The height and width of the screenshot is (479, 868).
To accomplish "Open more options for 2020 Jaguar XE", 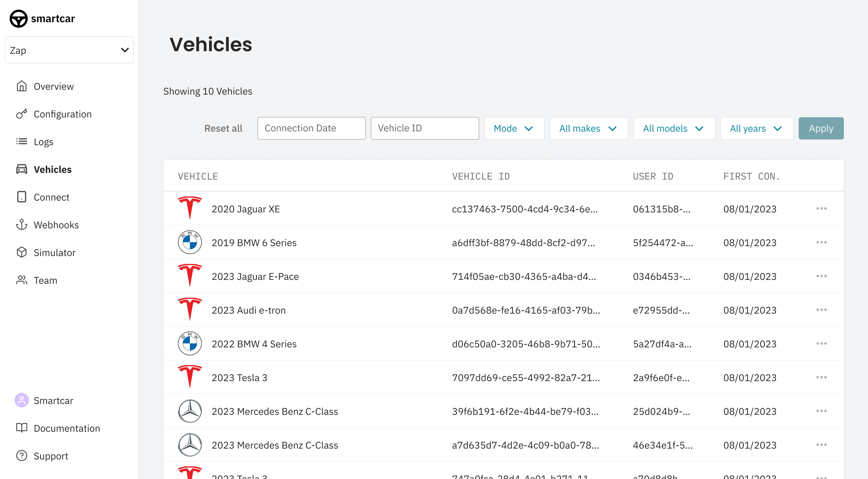I will [822, 208].
